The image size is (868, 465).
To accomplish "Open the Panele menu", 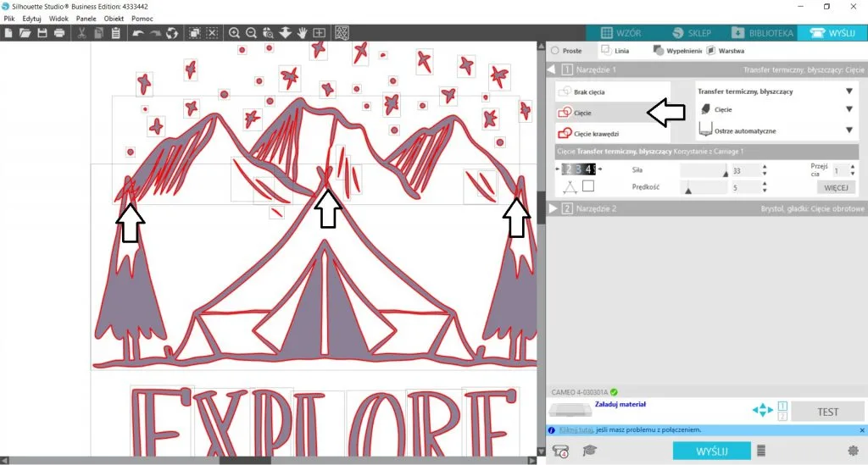I will tap(86, 19).
